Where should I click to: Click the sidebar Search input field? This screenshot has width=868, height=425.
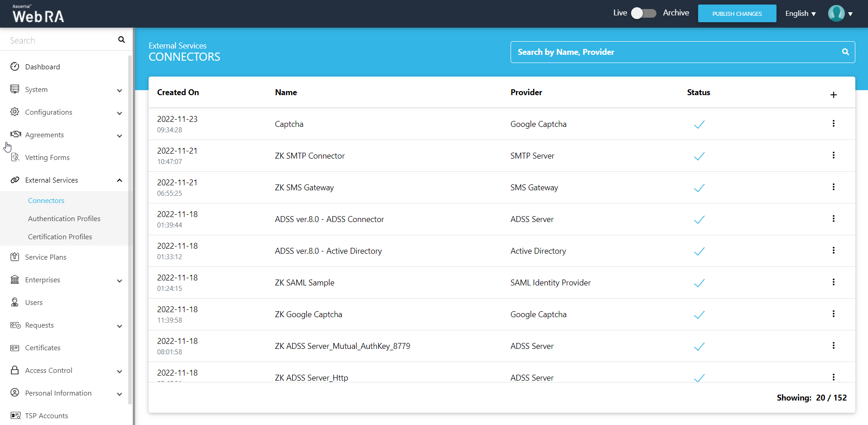point(61,40)
